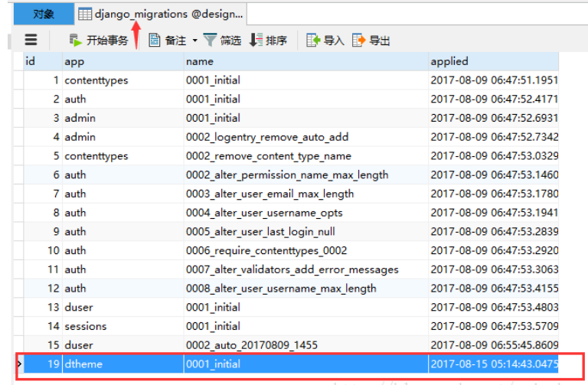This screenshot has width=588, height=385.
Task: Click the id cell with value 10
Action: tap(43, 250)
